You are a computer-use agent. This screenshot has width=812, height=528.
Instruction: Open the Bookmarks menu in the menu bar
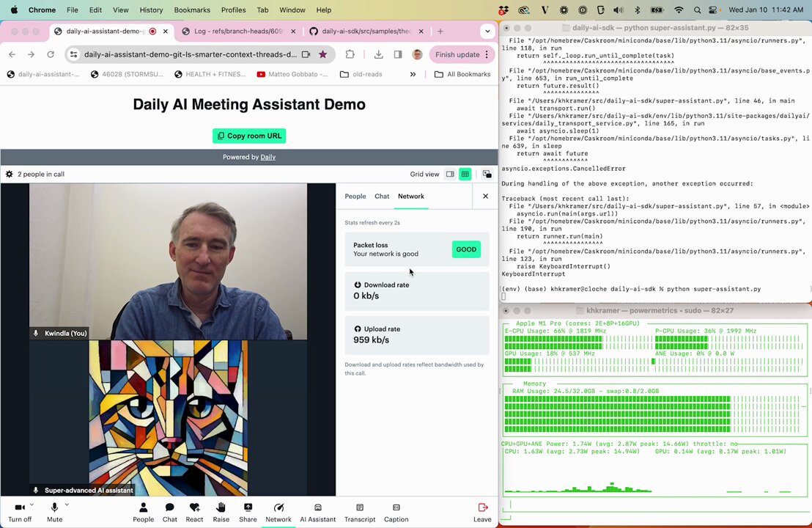192,10
